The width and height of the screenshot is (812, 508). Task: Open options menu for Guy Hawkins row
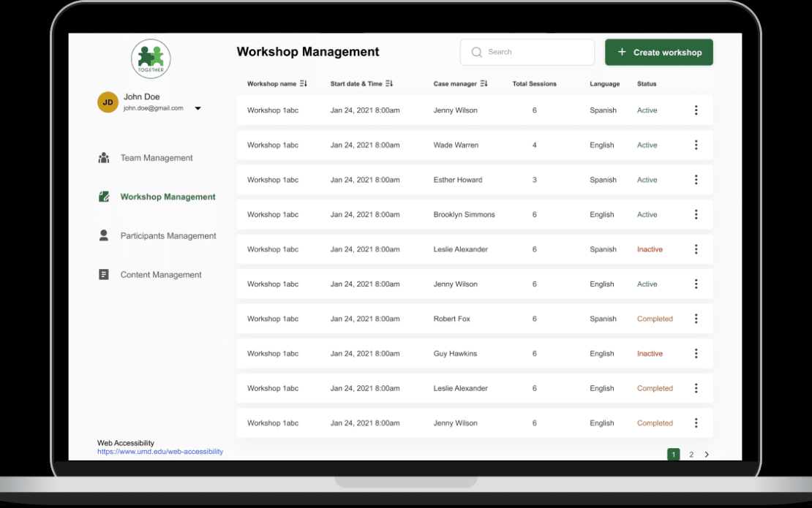tap(696, 353)
